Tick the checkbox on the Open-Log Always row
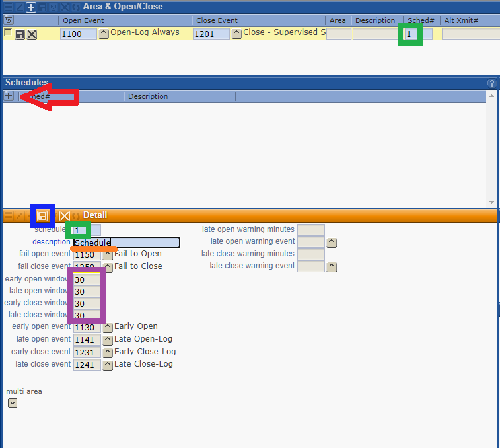Screen dimensions: 500x448 point(7,32)
